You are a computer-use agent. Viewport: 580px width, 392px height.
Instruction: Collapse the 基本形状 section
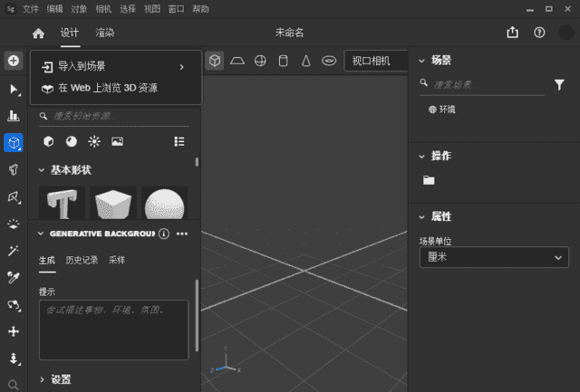tap(42, 170)
